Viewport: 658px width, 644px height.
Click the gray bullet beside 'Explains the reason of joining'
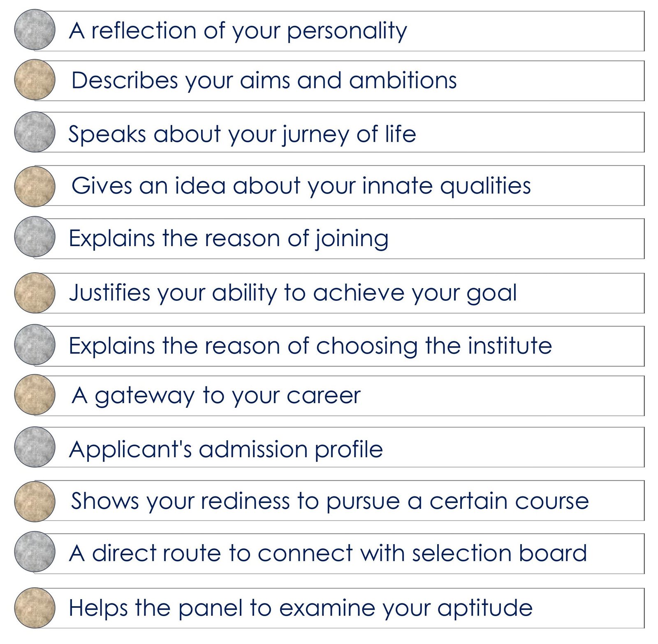[x=35, y=237]
